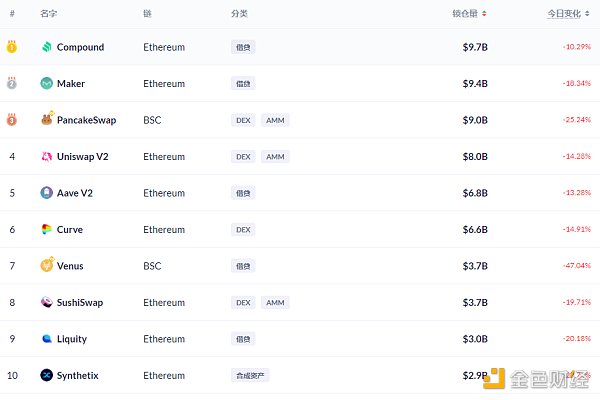Viewport: 600px width, 400px height.
Task: Click the gold first-place medal icon
Action: 12,47
